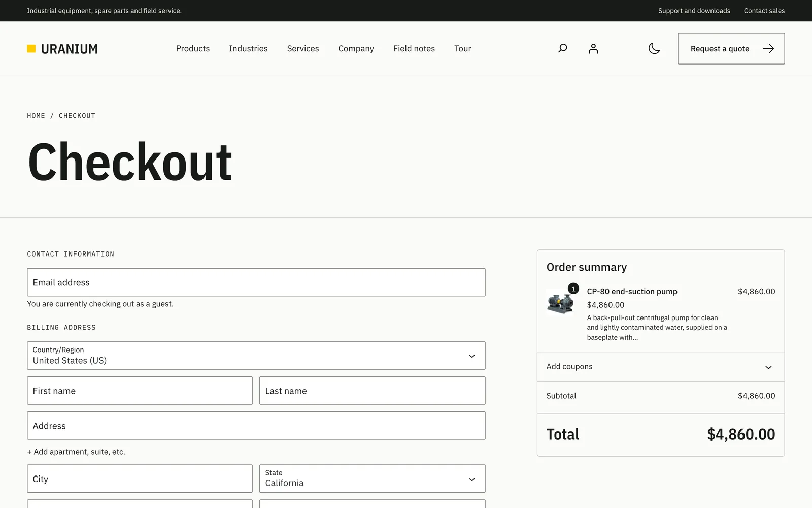Open the Services menu
The height and width of the screenshot is (508, 812).
coord(303,49)
